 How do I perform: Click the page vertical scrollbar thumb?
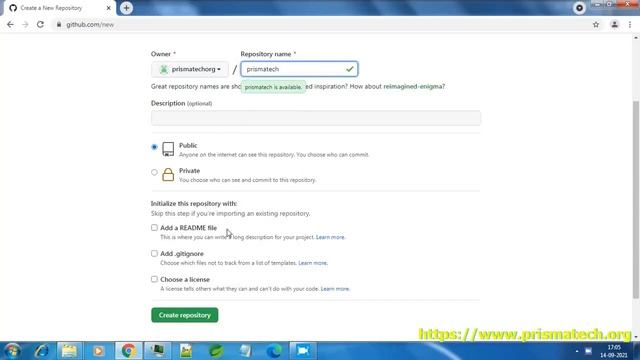coord(636,200)
